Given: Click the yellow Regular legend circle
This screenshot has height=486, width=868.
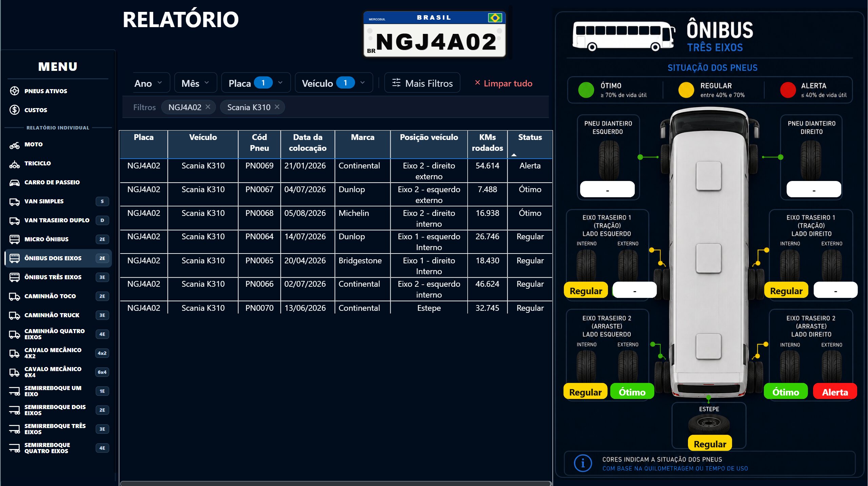Looking at the screenshot, I should click(x=686, y=90).
